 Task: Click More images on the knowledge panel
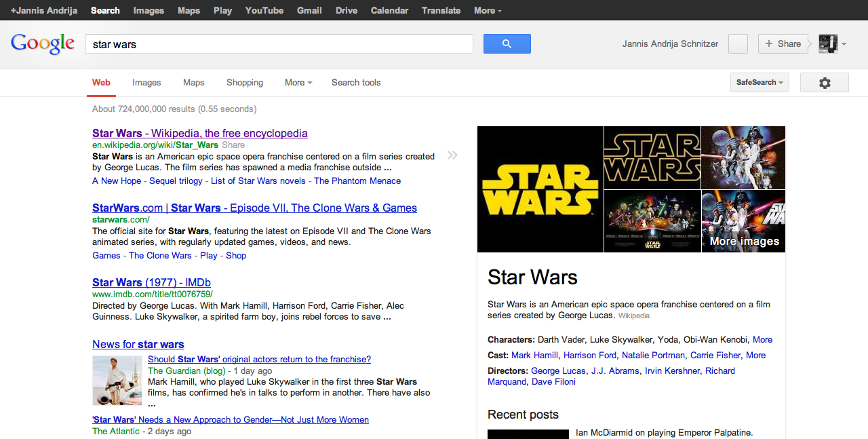(x=744, y=241)
